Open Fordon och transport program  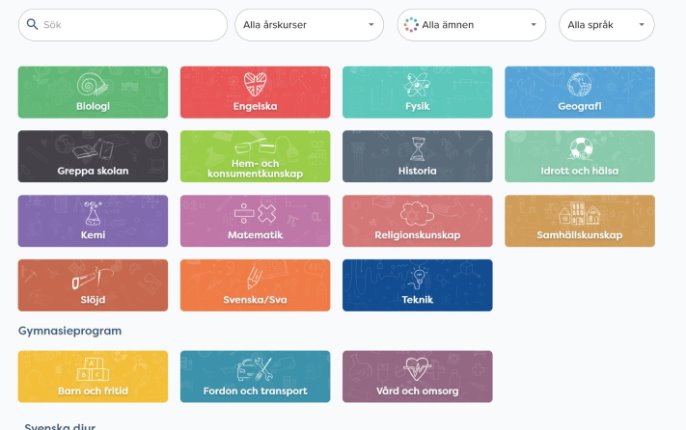(255, 376)
